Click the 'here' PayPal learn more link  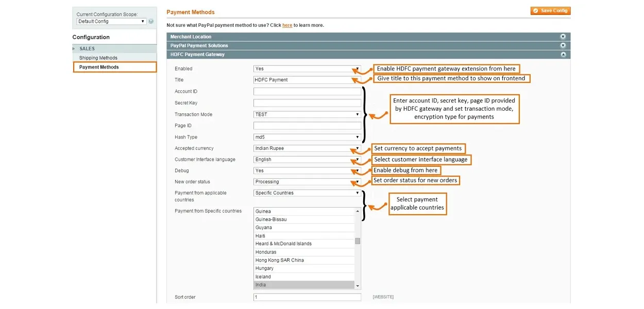pos(287,25)
